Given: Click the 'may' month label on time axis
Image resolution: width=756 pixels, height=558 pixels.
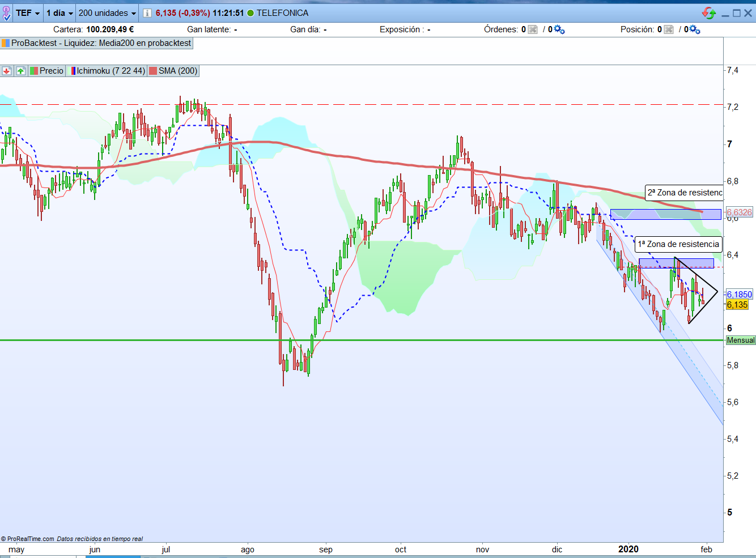Looking at the screenshot, I should point(16,550).
